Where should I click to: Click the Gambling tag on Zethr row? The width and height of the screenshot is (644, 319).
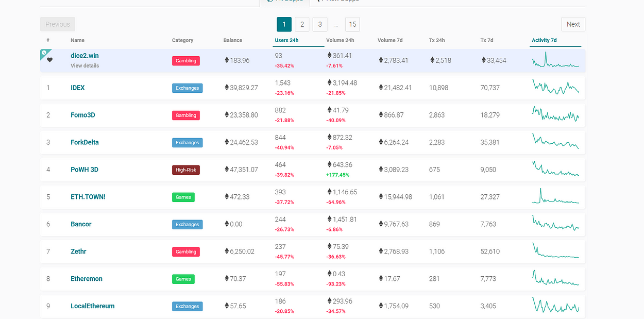coord(186,252)
